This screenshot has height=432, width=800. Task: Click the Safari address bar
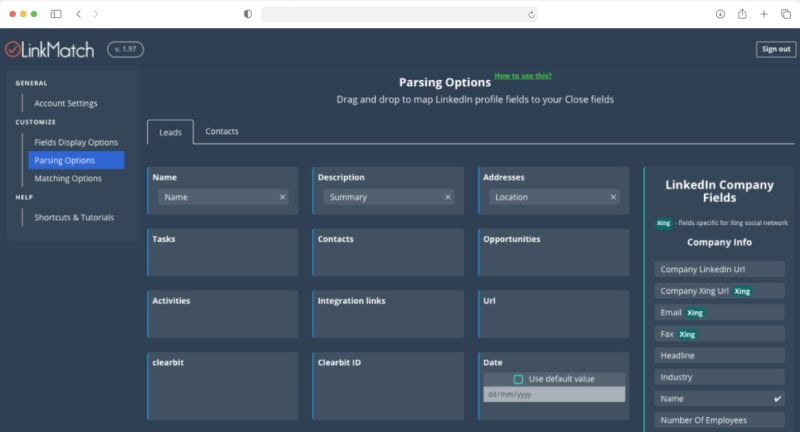tap(399, 14)
